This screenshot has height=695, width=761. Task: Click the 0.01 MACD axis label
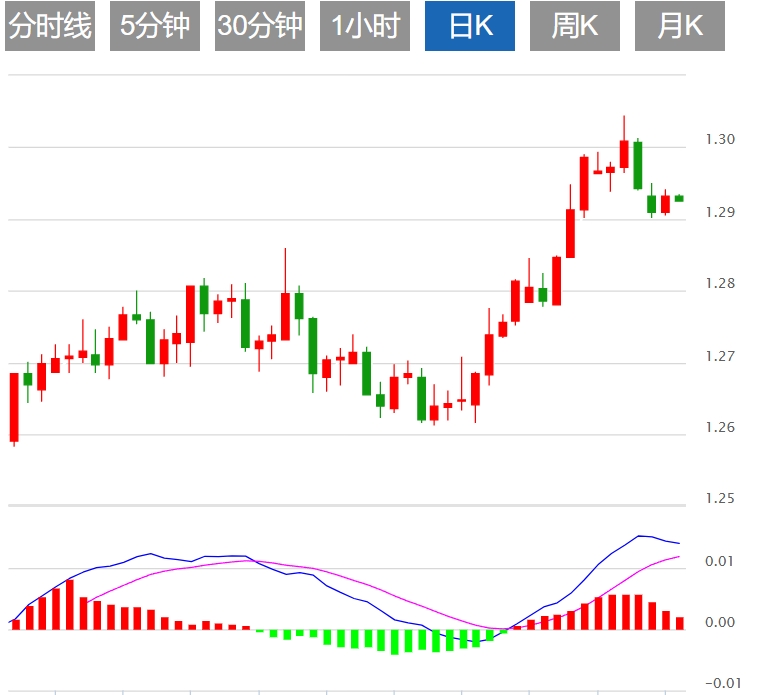click(720, 561)
